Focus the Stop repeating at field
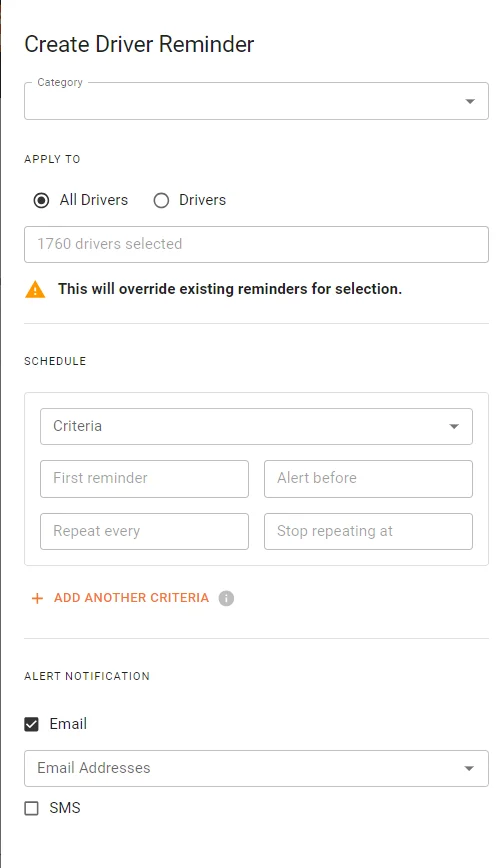500x868 pixels. 368,531
